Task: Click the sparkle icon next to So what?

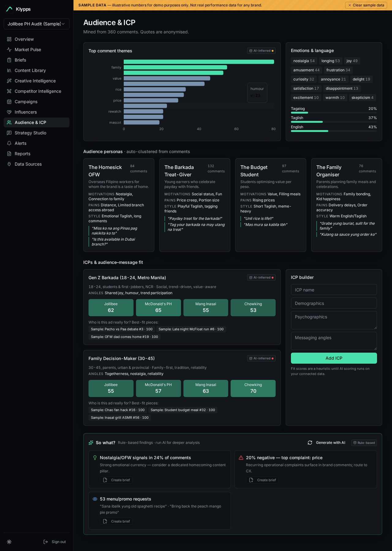Action: tap(91, 443)
